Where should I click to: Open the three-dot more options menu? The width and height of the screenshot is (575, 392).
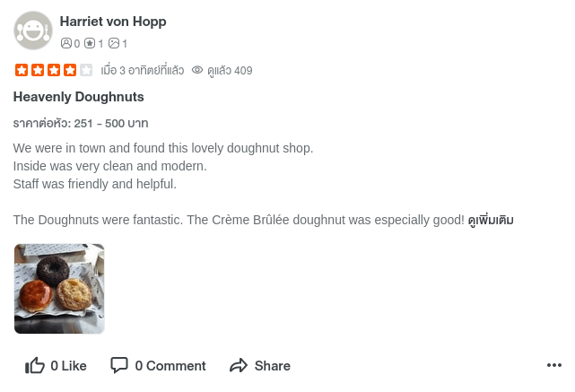pyautogui.click(x=554, y=365)
